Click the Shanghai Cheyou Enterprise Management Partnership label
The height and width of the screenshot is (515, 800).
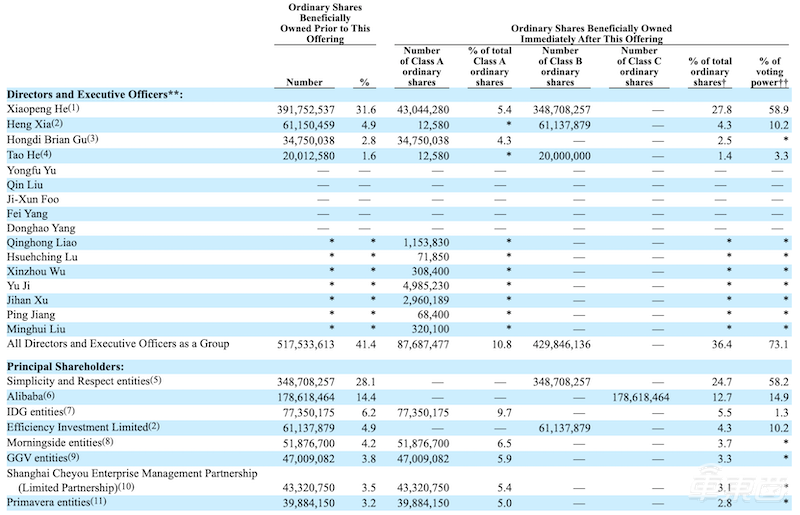(x=134, y=472)
